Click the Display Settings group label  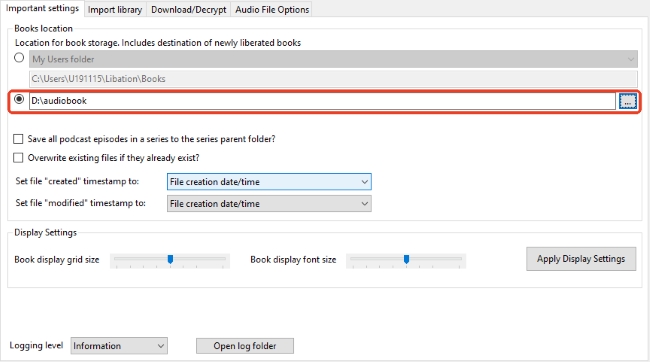tap(46, 233)
